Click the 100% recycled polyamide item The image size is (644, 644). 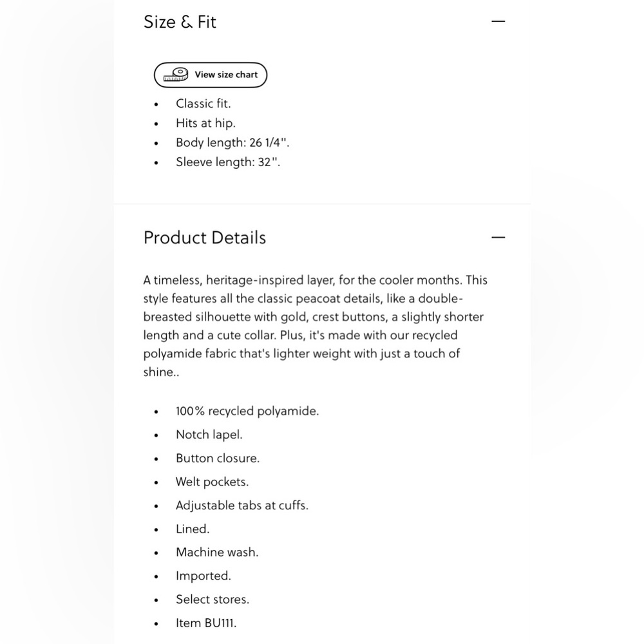[x=247, y=411]
